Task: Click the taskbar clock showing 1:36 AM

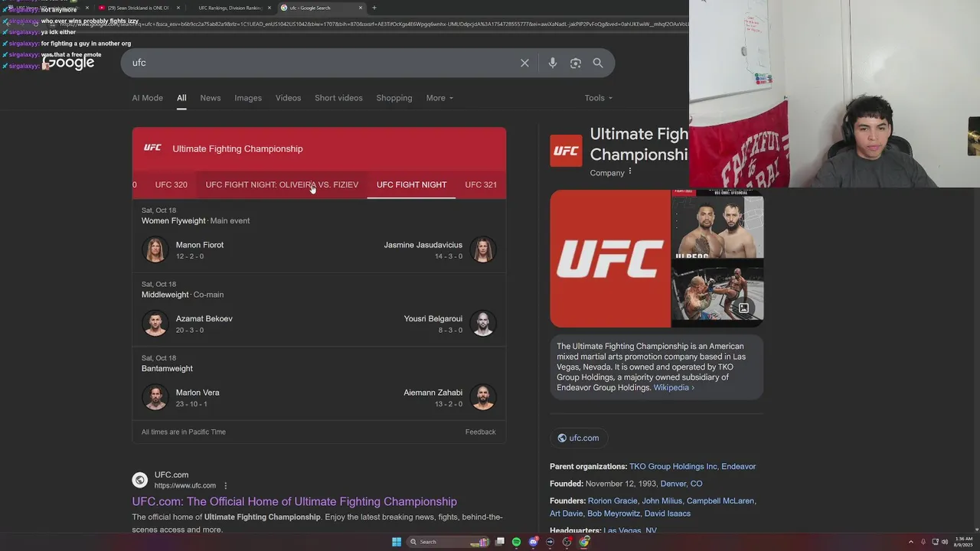Action: click(963, 542)
